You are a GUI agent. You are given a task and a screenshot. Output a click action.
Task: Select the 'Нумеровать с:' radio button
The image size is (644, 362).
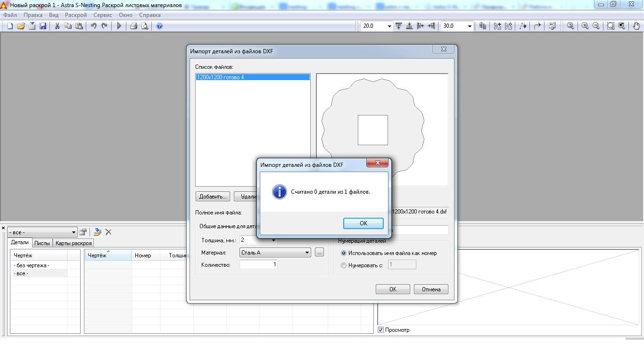[x=344, y=265]
